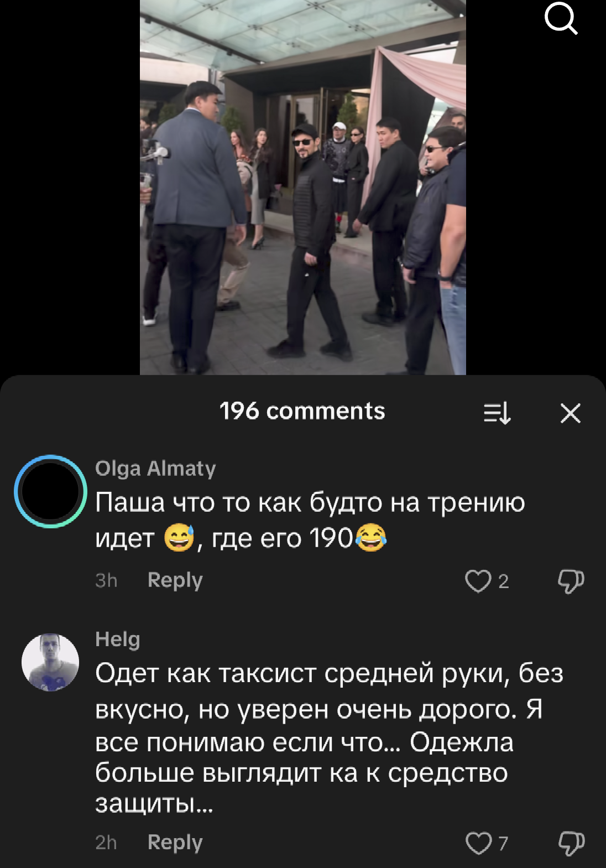Select the 196 comments header
606x868 pixels.
point(302,411)
